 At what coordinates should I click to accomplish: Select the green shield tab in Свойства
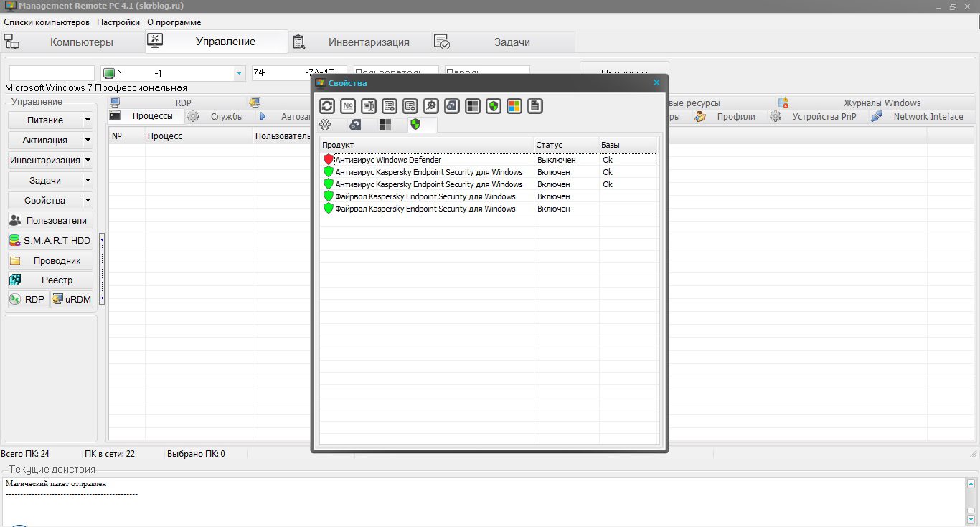tap(422, 125)
